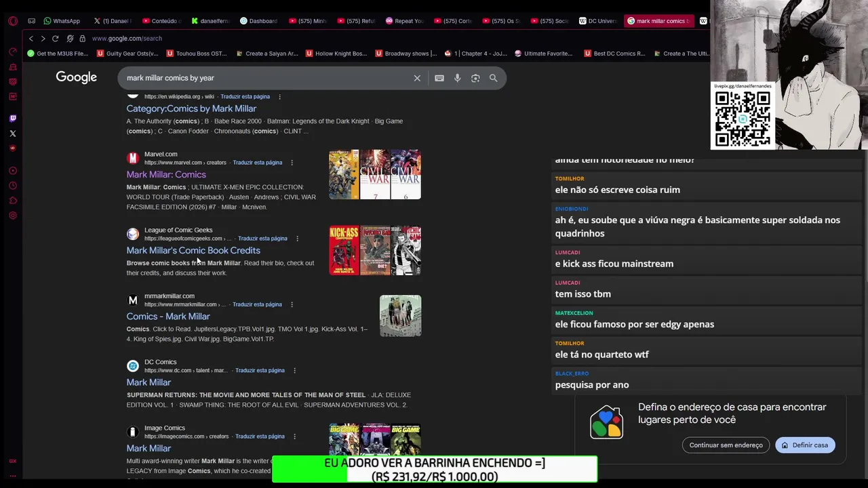Click the address bar showing www.google.com/search
Image resolution: width=868 pixels, height=488 pixels.
coord(127,39)
